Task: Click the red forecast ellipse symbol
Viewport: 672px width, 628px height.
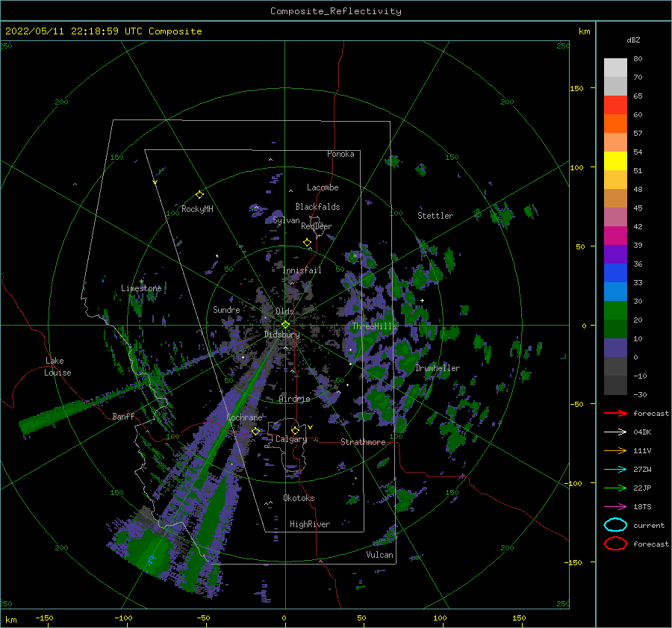Action: [x=615, y=544]
